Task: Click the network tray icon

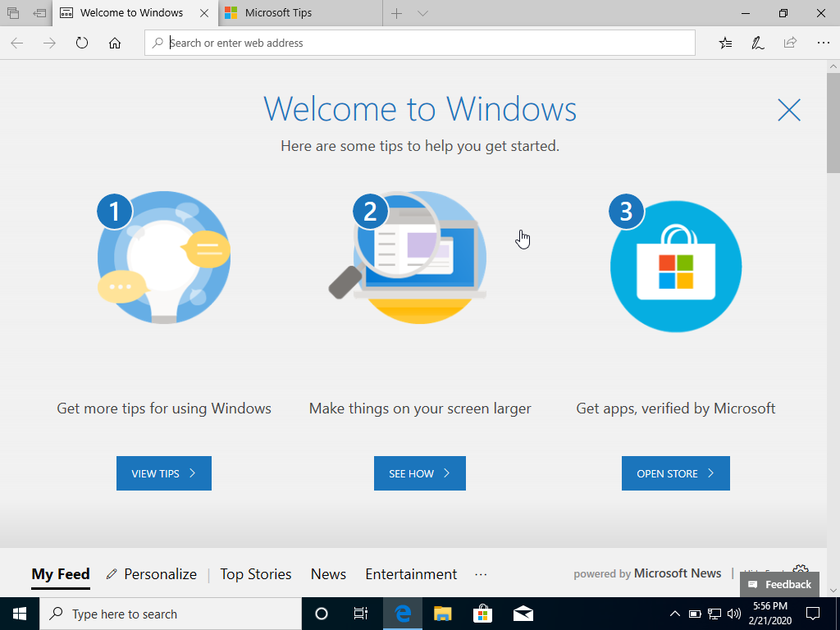Action: click(x=714, y=614)
